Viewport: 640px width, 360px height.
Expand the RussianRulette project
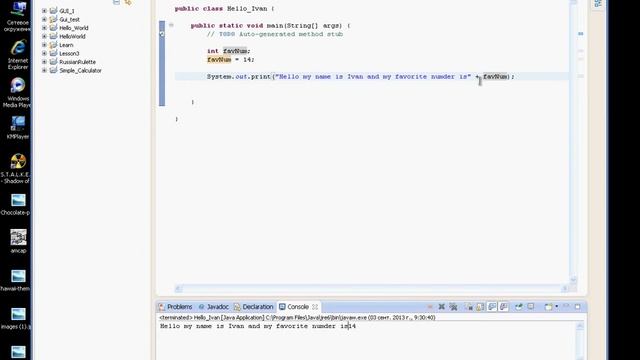point(44,62)
